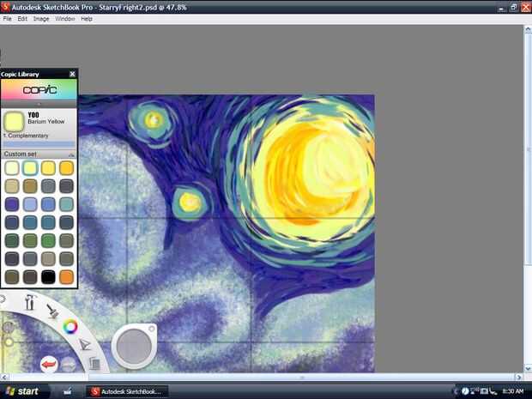Open the Edit menu
Image resolution: width=532 pixels, height=399 pixels.
22,19
